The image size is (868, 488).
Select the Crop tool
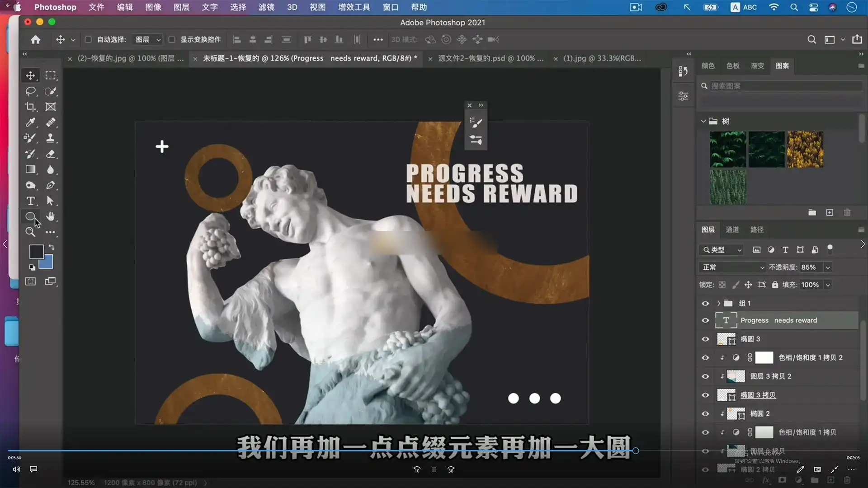30,107
